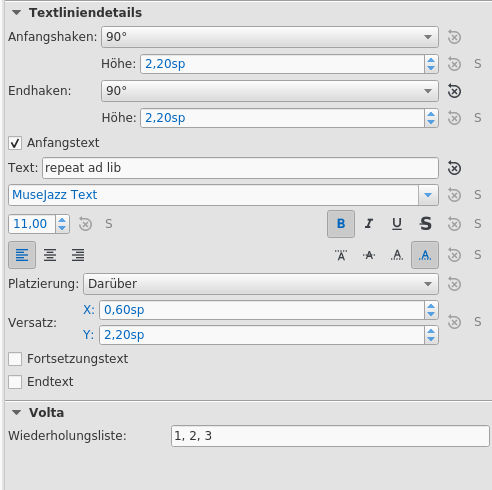This screenshot has height=490, width=492.
Task: Collapse the Textliniendetails section
Action: coord(16,13)
